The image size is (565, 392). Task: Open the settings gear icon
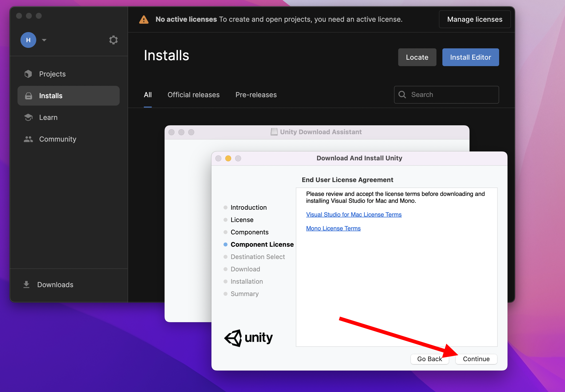pos(113,40)
